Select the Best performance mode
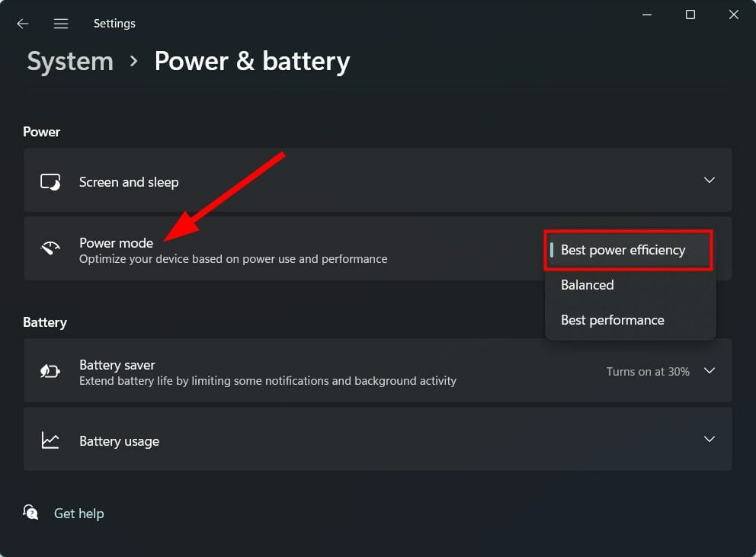This screenshot has height=557, width=756. point(612,319)
